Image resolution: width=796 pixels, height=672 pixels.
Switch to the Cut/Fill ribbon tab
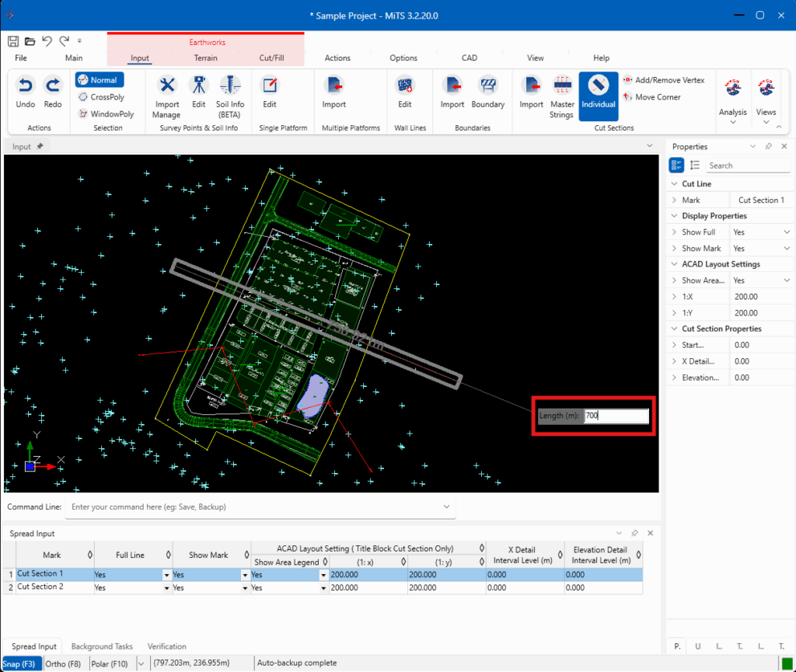271,57
